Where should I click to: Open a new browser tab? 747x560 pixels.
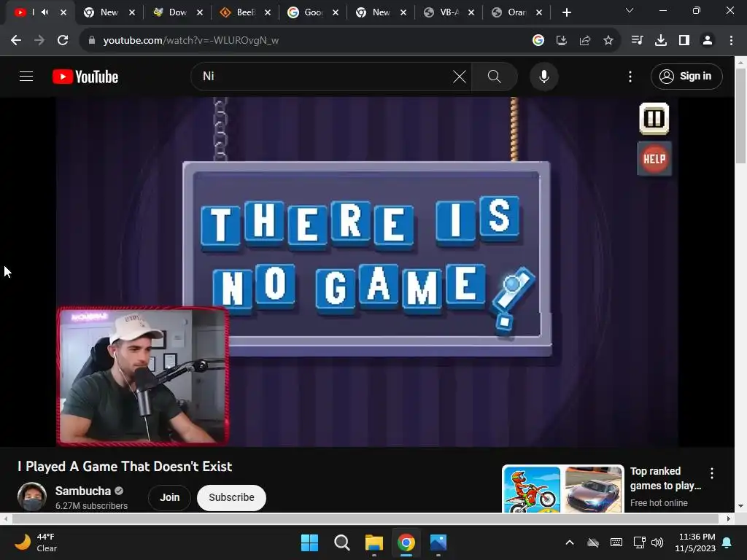point(566,12)
